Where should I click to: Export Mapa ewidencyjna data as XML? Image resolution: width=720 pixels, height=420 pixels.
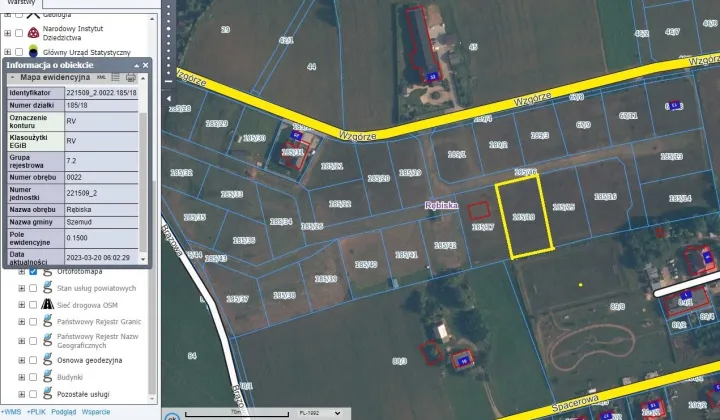tap(101, 78)
